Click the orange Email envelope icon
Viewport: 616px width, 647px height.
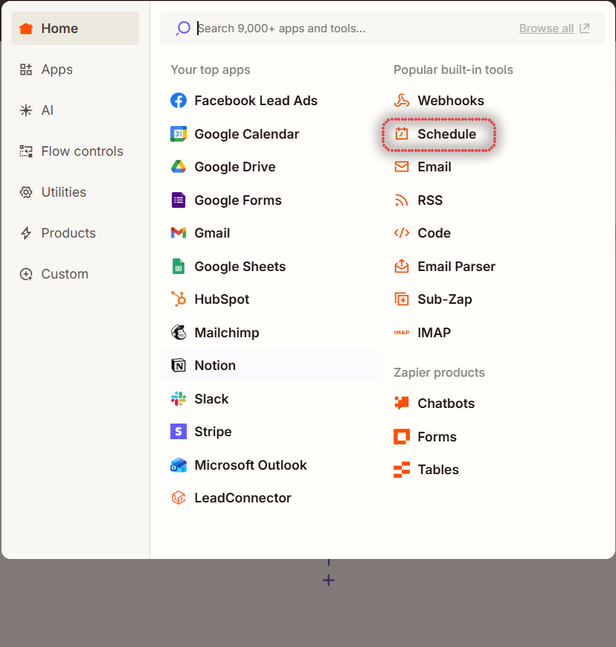coord(401,167)
